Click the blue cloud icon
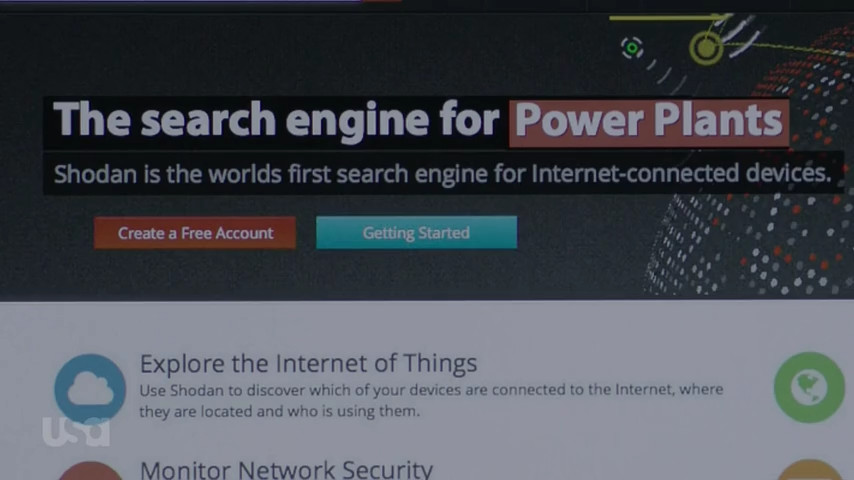854x480 pixels. (90, 388)
